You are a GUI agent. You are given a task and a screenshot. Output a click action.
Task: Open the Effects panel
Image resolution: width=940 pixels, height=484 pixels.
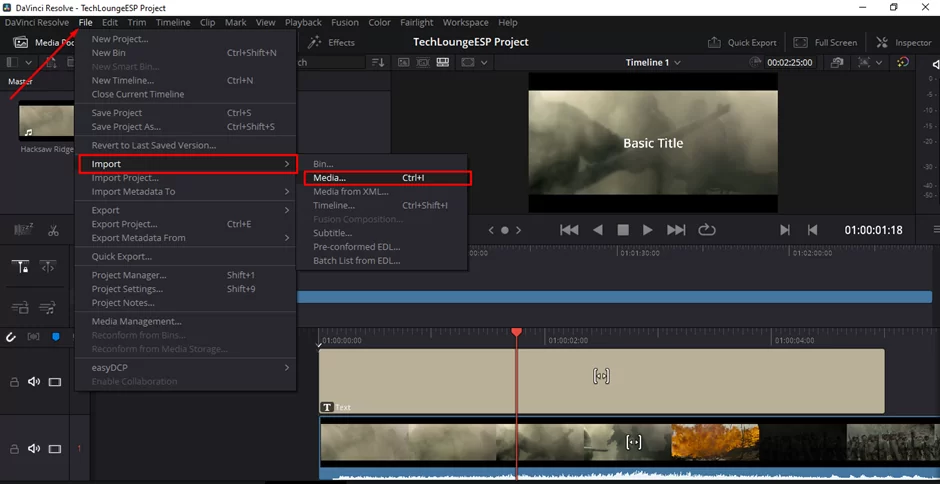[332, 43]
